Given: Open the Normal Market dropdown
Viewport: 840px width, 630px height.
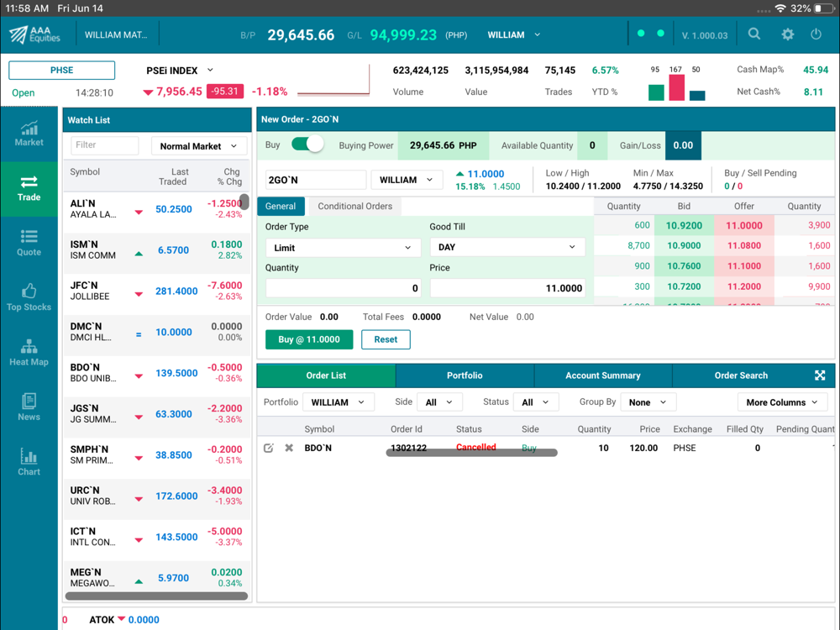Looking at the screenshot, I should [199, 145].
